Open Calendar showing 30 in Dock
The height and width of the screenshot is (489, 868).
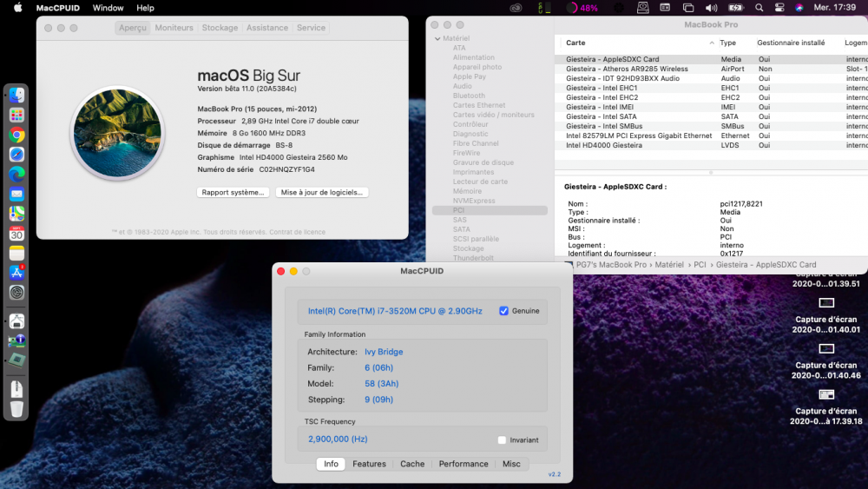(16, 234)
